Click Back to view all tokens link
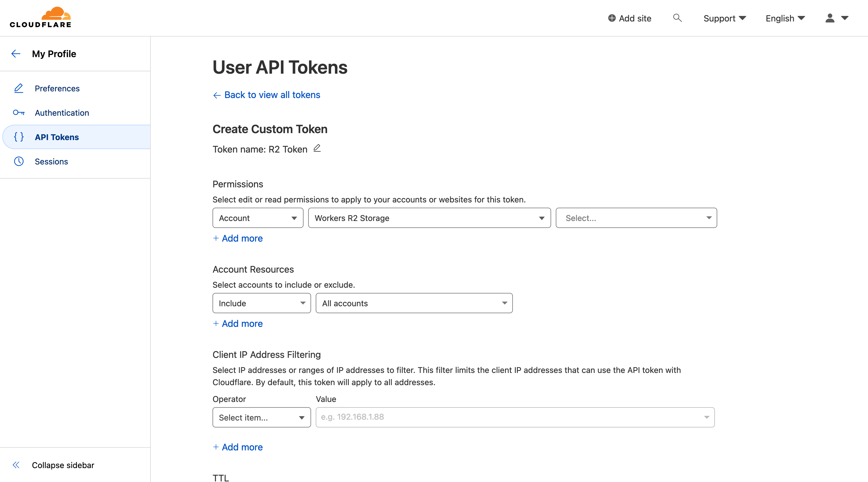Viewport: 868px width, 482px height. [272, 95]
